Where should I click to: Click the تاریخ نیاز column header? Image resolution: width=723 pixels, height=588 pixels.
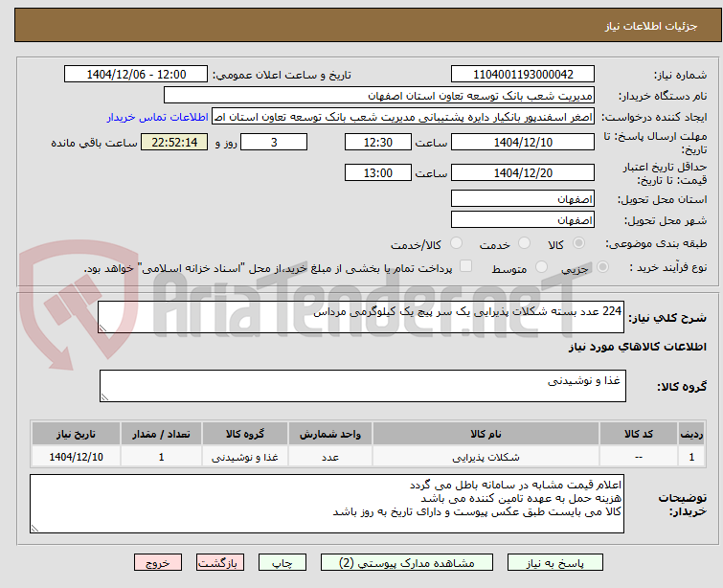pos(76,434)
